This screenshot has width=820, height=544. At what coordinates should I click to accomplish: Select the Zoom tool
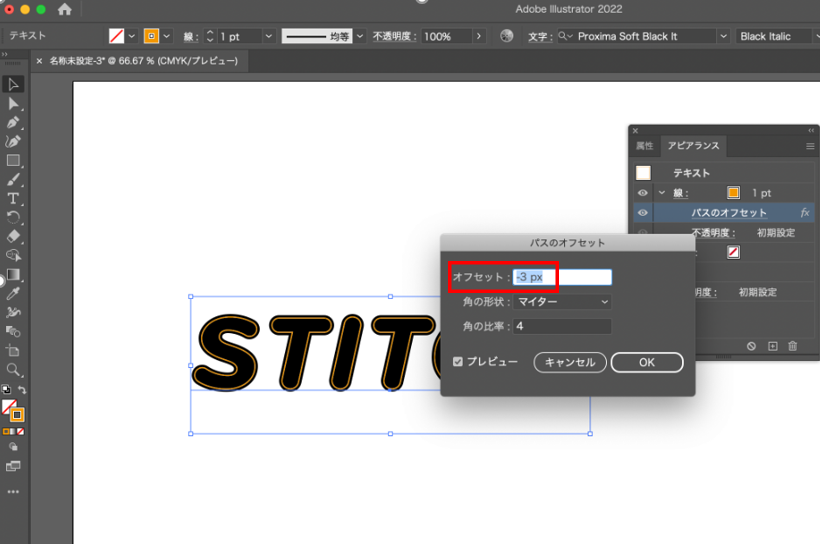tap(13, 370)
